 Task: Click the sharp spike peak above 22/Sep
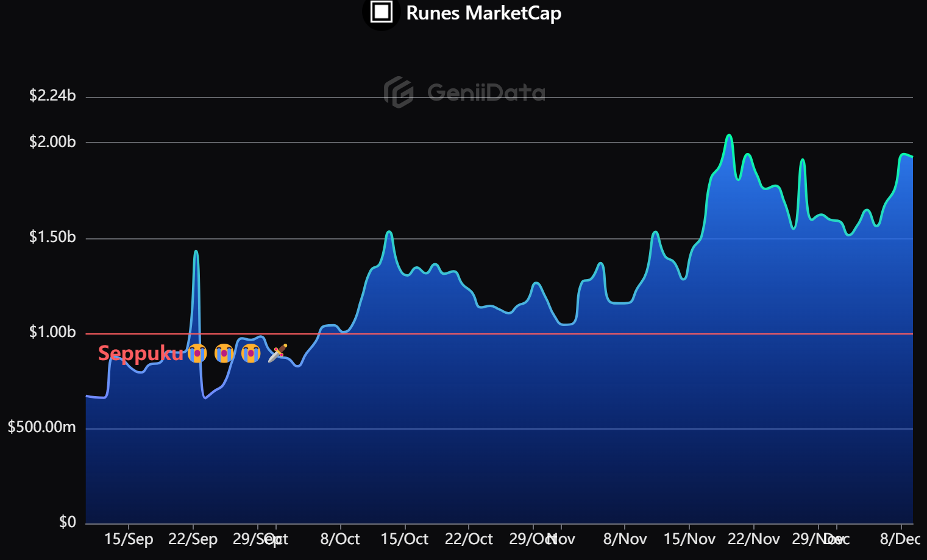point(196,251)
